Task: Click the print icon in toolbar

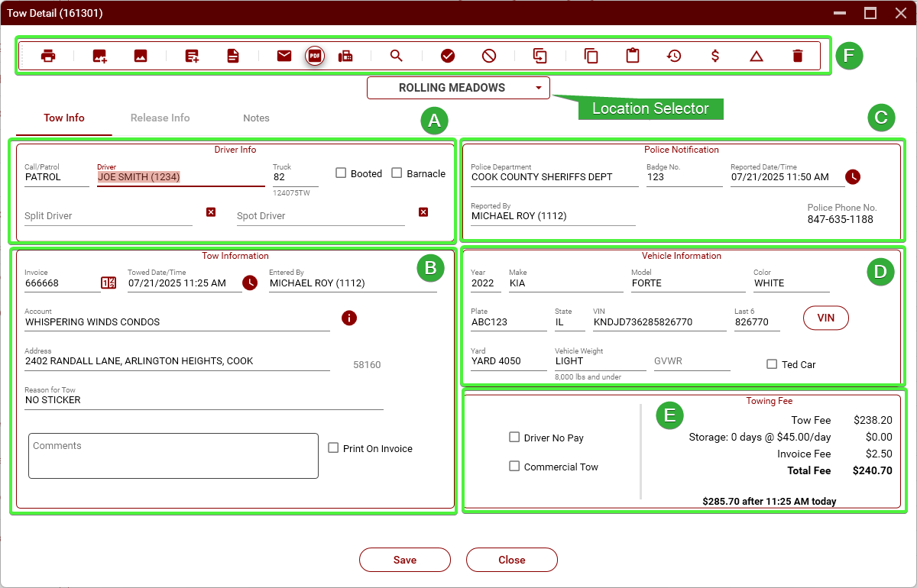Action: coord(48,56)
